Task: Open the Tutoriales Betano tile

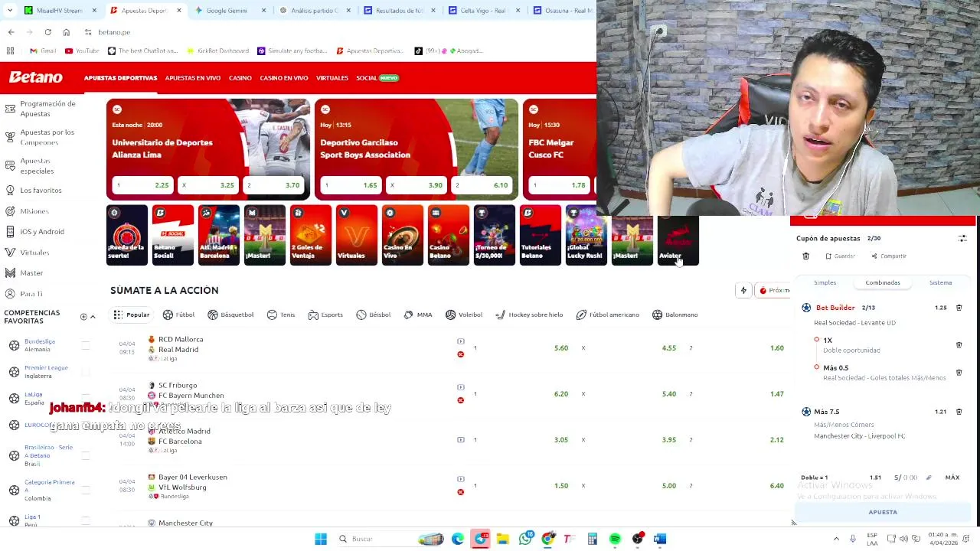Action: [540, 235]
